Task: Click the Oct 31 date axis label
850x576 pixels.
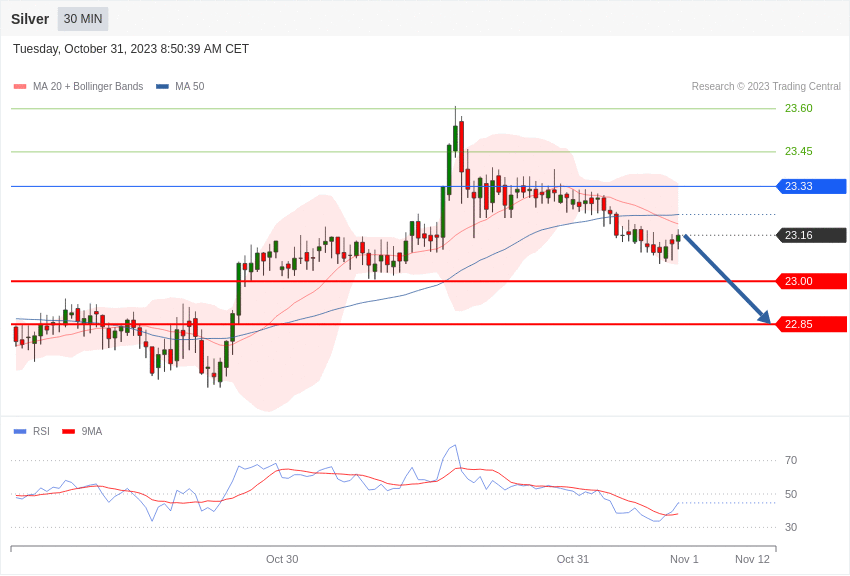Action: pos(572,559)
